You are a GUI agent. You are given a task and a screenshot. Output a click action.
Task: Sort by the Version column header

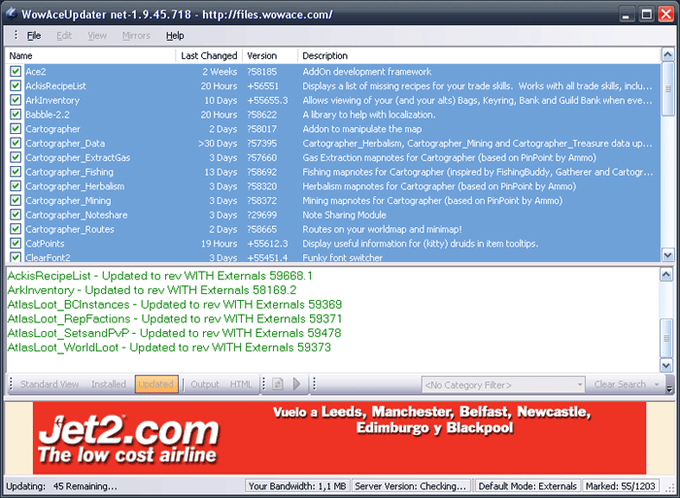click(x=270, y=56)
